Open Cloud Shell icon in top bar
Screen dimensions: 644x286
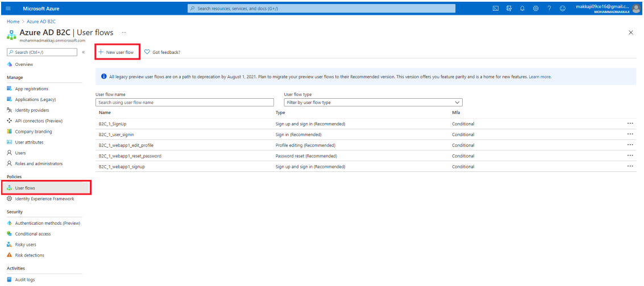pos(496,8)
